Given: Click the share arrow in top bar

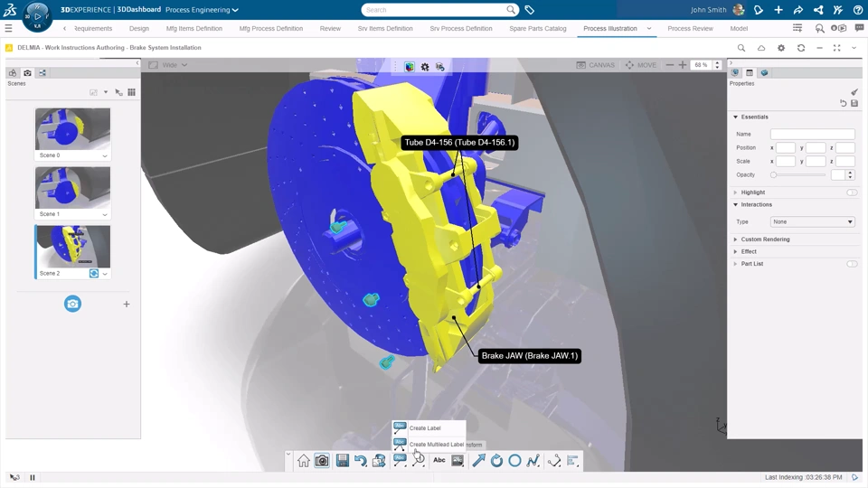Looking at the screenshot, I should point(798,9).
